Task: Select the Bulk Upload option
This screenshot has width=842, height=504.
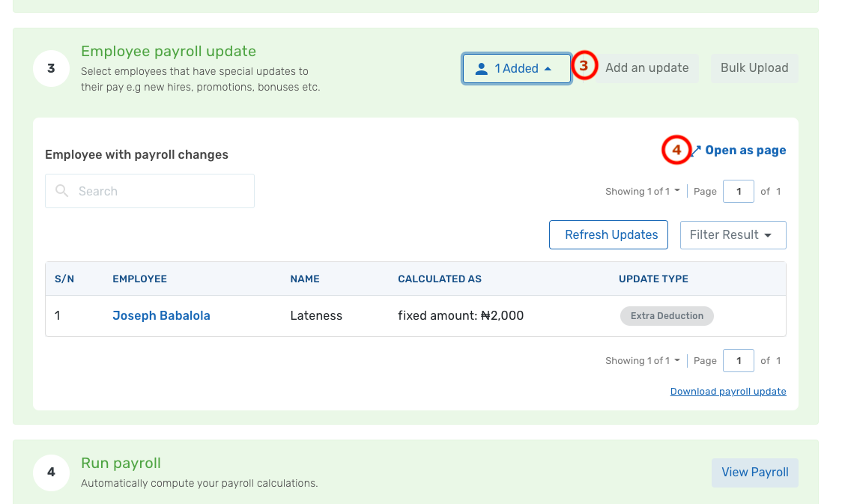Action: coord(754,67)
